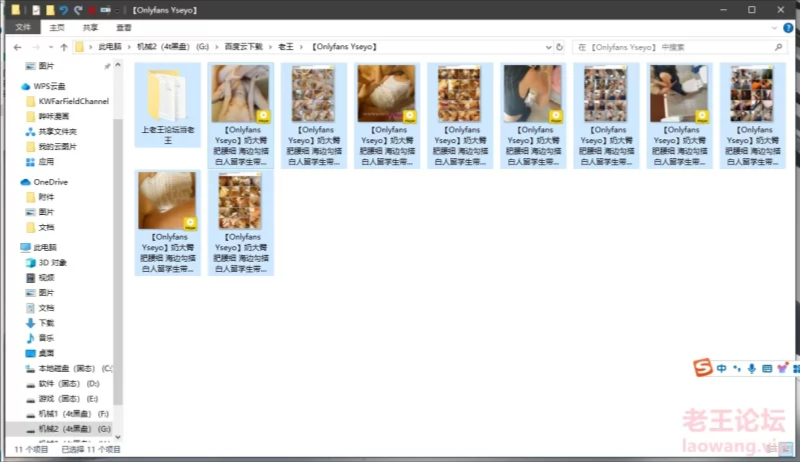The width and height of the screenshot is (800, 462).
Task: Click the pin icon beside 图片
Action: tap(107, 66)
